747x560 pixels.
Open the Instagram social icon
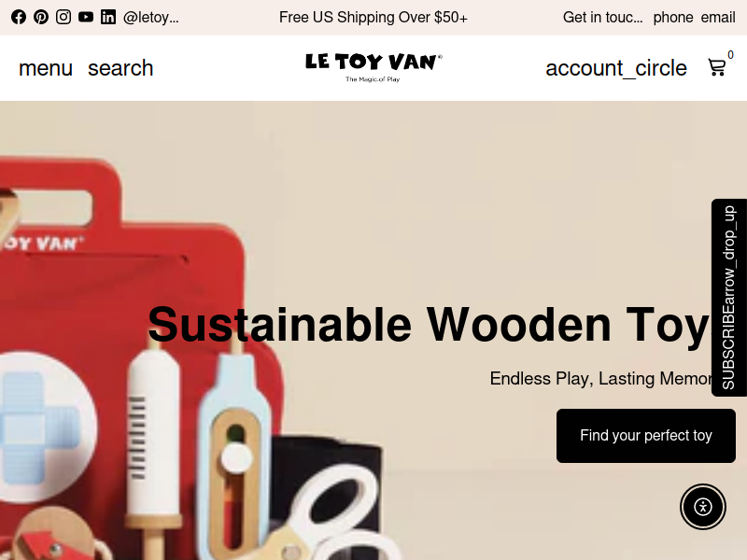(63, 17)
